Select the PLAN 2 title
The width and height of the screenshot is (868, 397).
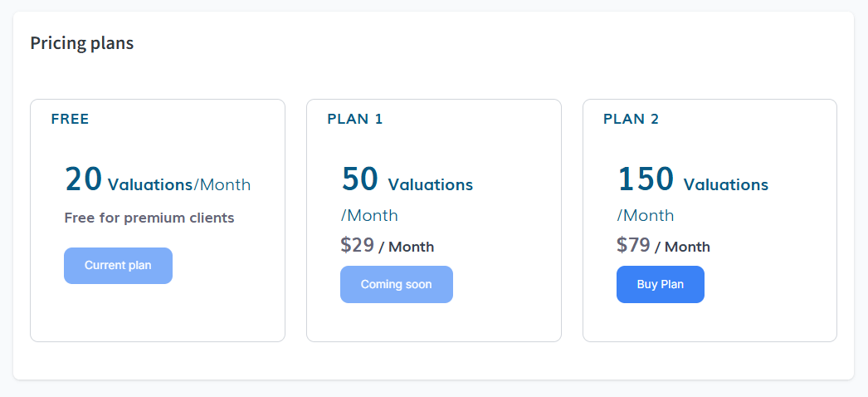(631, 119)
